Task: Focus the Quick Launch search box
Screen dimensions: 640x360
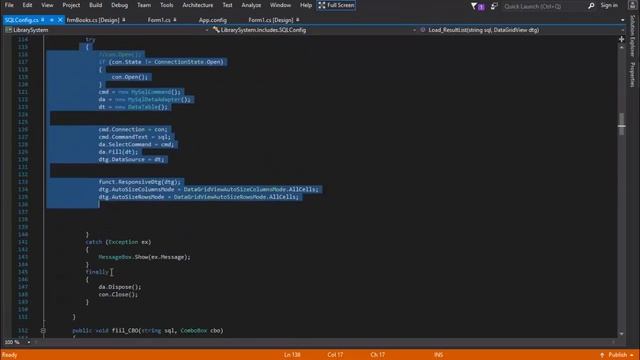Action: point(543,6)
